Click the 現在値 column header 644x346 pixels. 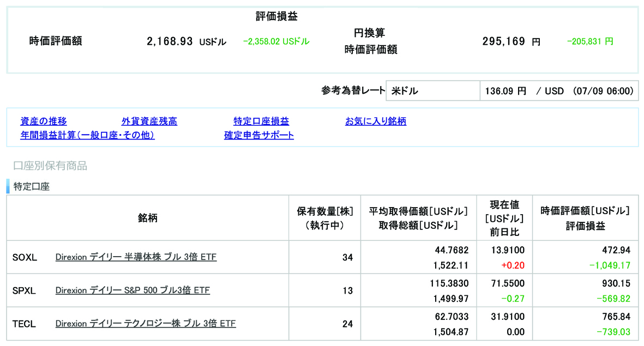point(504,218)
